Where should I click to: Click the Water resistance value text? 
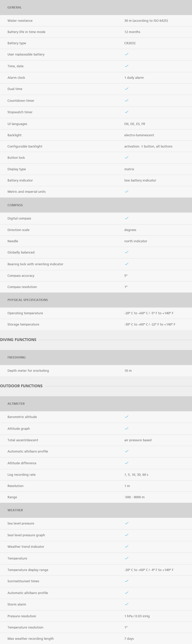[146, 21]
